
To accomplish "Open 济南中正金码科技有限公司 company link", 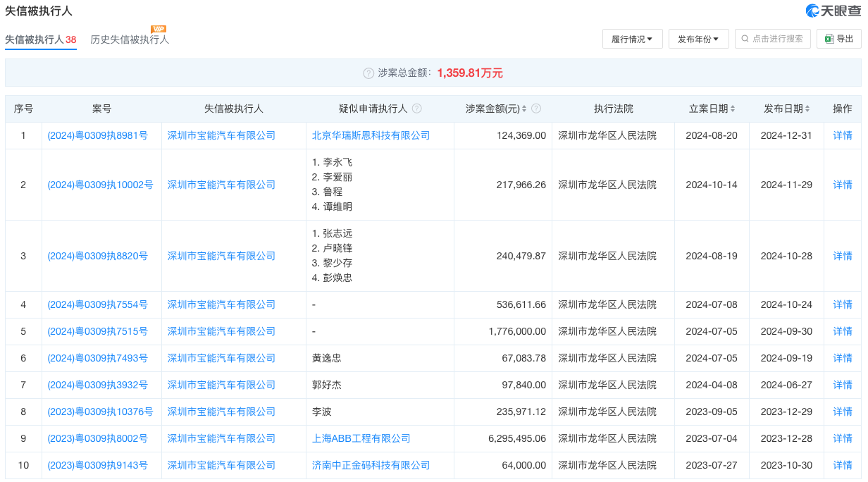I will pos(371,465).
